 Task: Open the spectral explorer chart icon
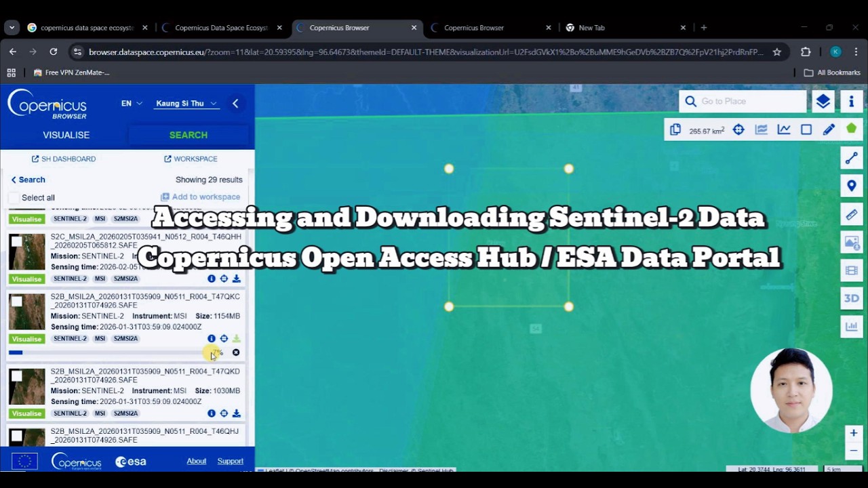[762, 129]
